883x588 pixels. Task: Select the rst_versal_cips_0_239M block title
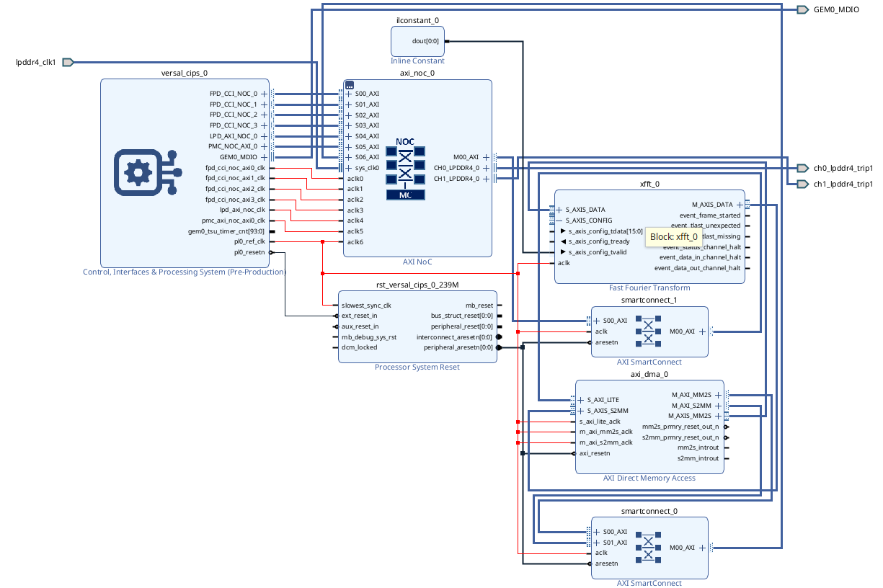417,285
